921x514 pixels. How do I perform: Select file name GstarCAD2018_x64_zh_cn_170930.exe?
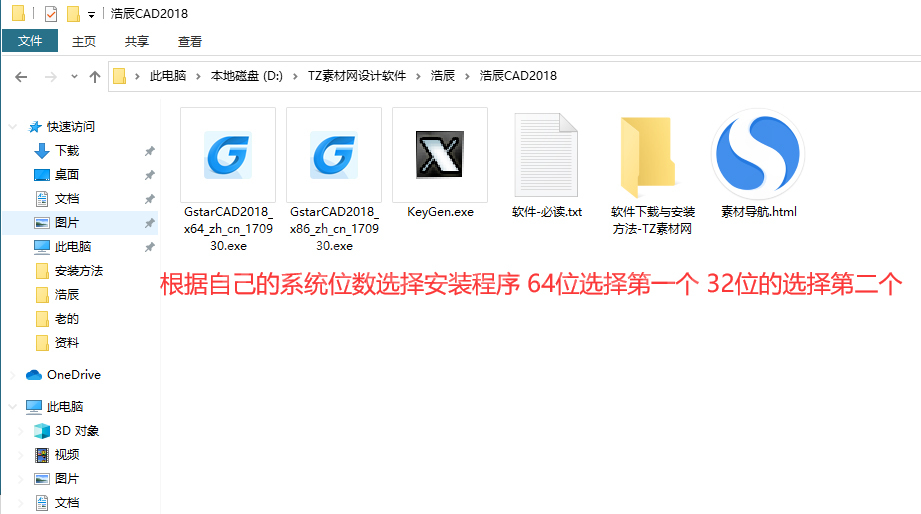(x=228, y=229)
